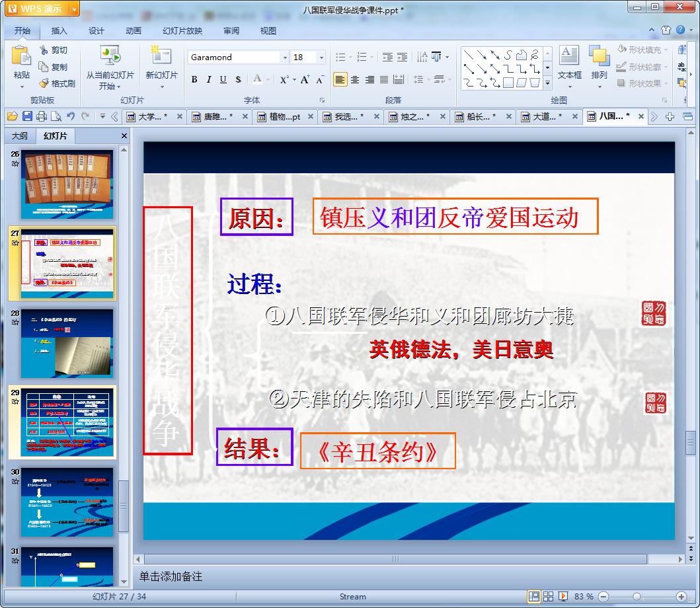The height and width of the screenshot is (608, 700).
Task: Open the 视图 (View) ribbon tab
Action: 268,31
